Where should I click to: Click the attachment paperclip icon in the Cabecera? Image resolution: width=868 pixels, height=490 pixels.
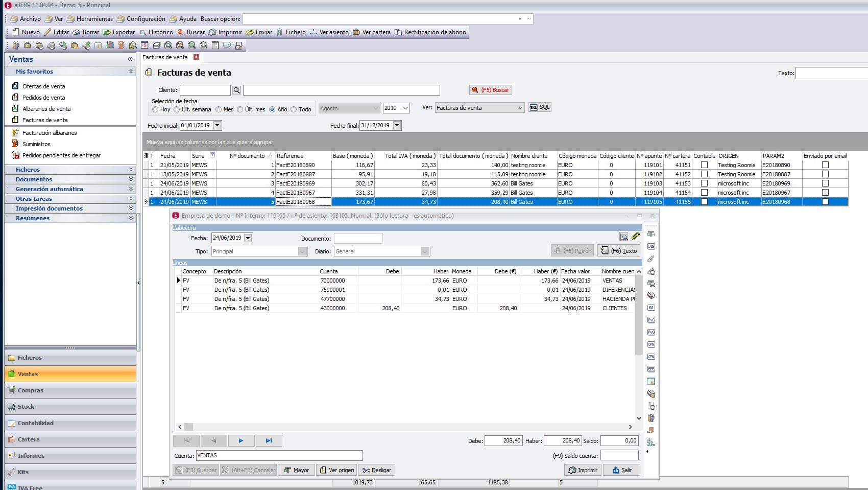click(x=635, y=237)
